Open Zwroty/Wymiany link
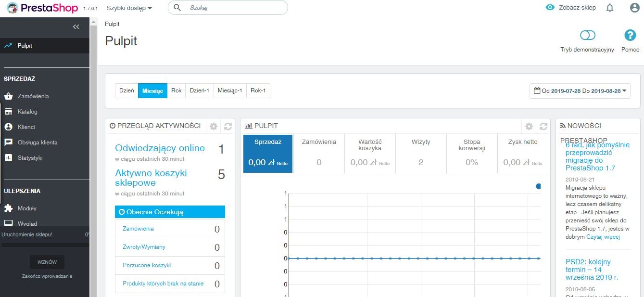This screenshot has width=644, height=297. [x=144, y=247]
